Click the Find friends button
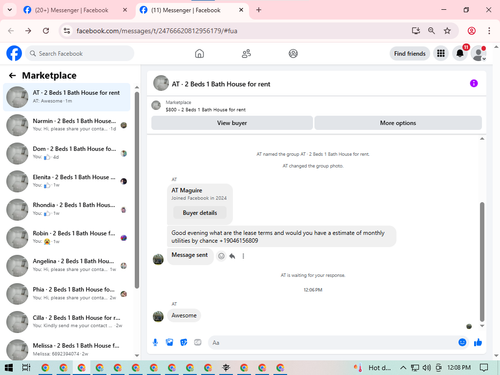This screenshot has height=375, width=500. point(410,53)
